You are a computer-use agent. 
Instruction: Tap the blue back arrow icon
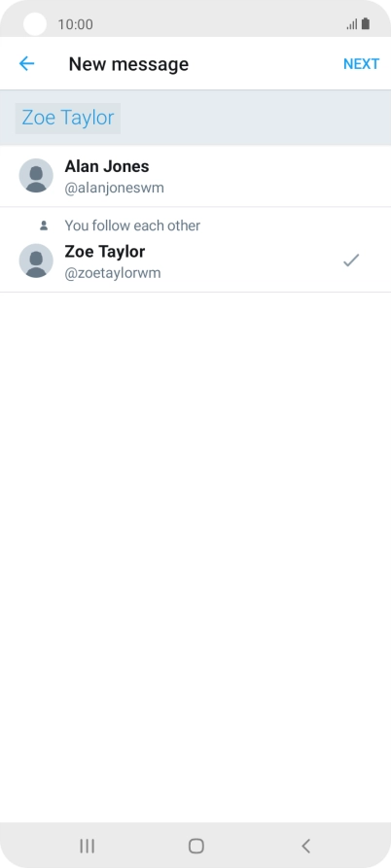click(26, 63)
